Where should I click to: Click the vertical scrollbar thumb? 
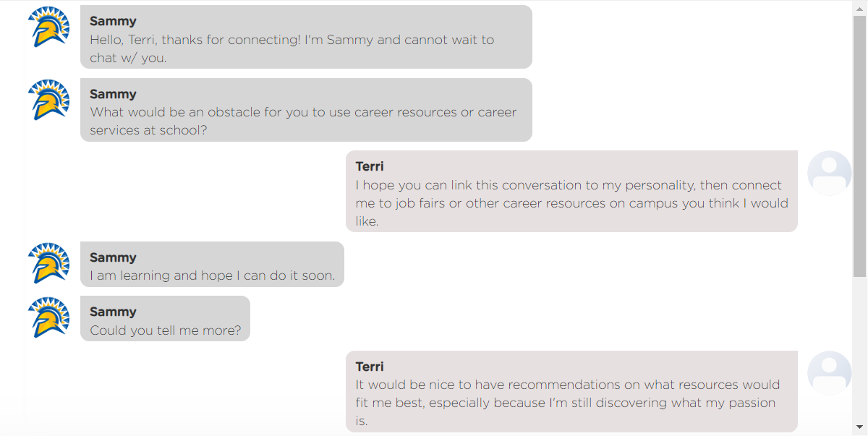[859, 146]
